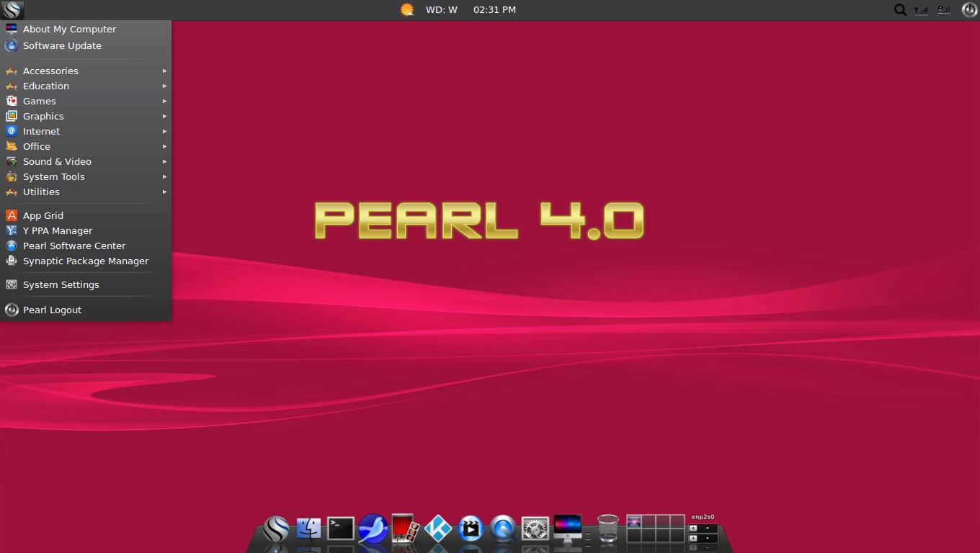Open the 02:31 PM clock
980x553 pixels.
point(494,10)
